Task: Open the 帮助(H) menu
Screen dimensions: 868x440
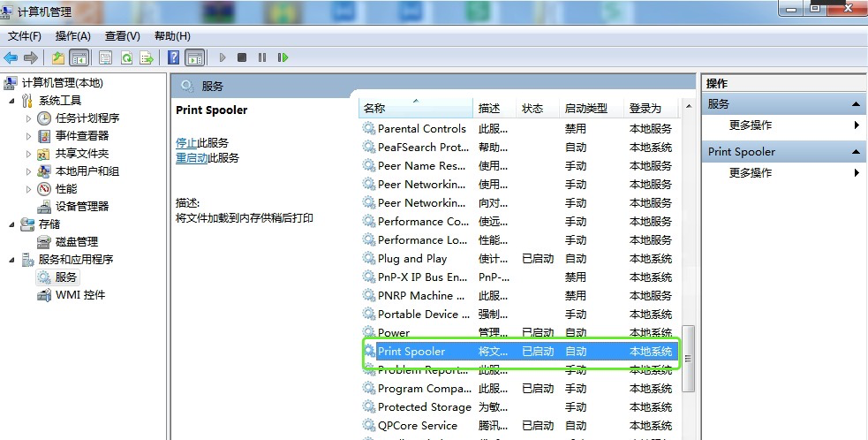Action: coord(172,36)
